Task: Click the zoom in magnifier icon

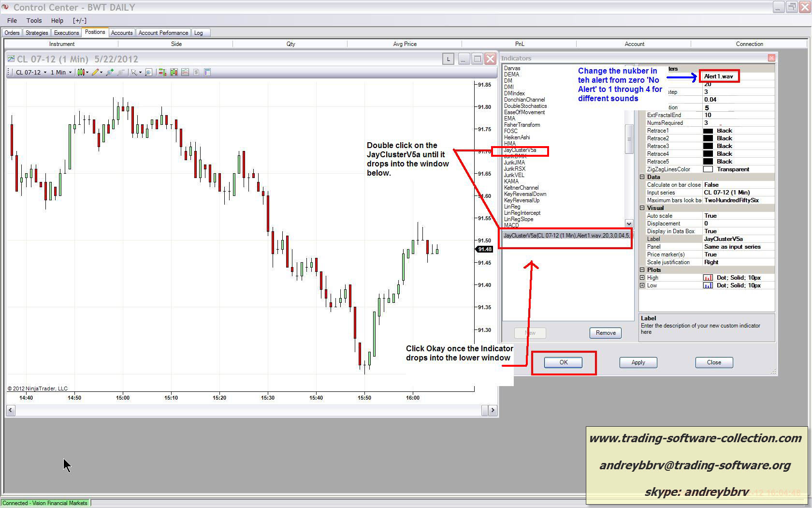Action: [110, 73]
